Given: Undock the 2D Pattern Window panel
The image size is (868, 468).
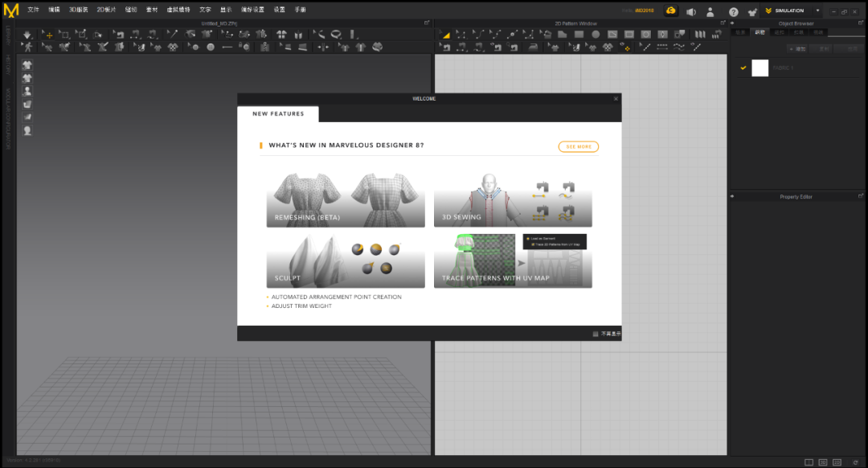Looking at the screenshot, I should tap(721, 23).
